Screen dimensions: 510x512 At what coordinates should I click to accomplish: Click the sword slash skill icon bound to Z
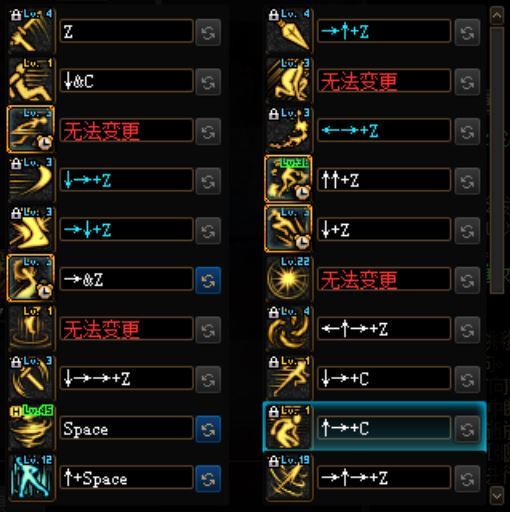(31, 32)
